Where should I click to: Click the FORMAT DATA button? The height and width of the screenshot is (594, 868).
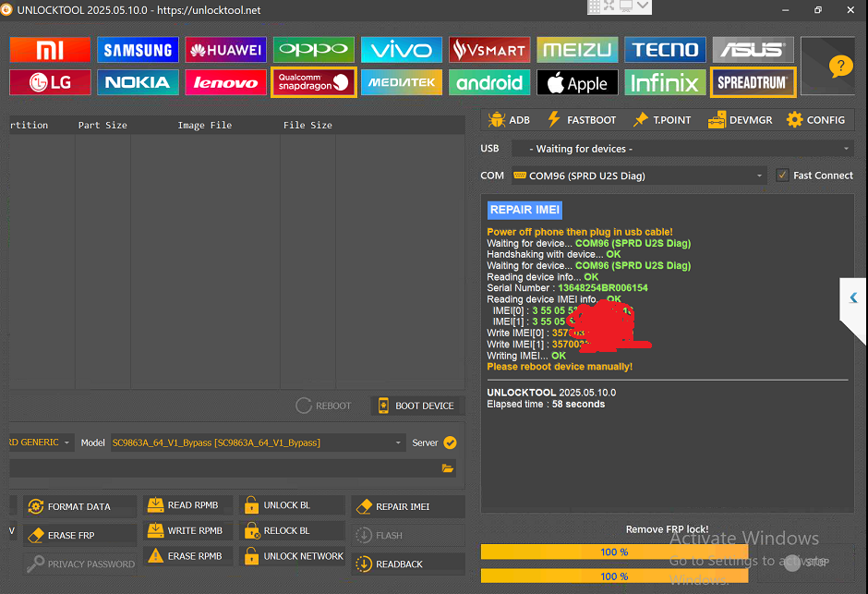[x=79, y=506]
